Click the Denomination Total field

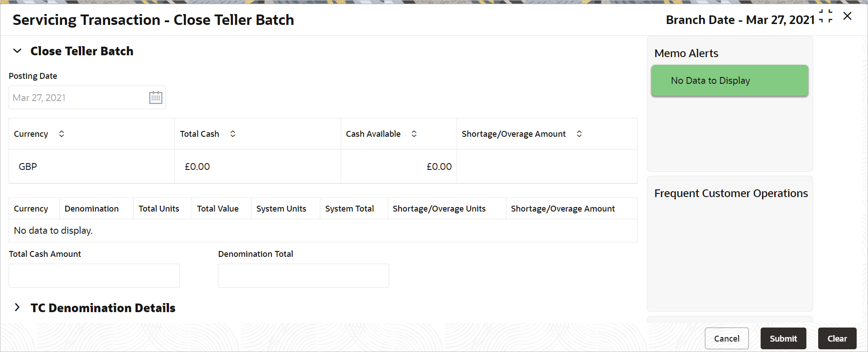[303, 275]
